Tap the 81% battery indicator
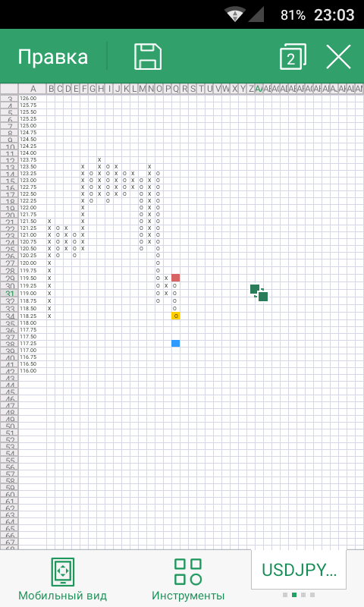 click(293, 15)
